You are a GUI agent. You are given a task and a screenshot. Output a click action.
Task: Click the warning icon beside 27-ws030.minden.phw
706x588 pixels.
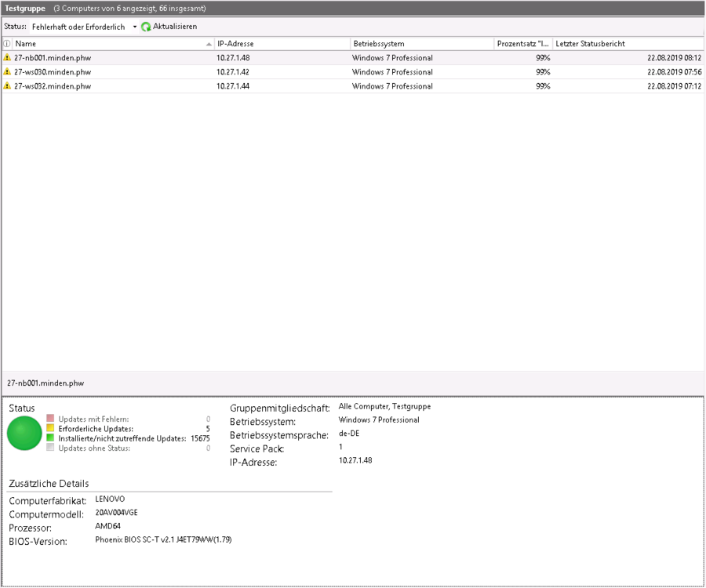[x=7, y=72]
